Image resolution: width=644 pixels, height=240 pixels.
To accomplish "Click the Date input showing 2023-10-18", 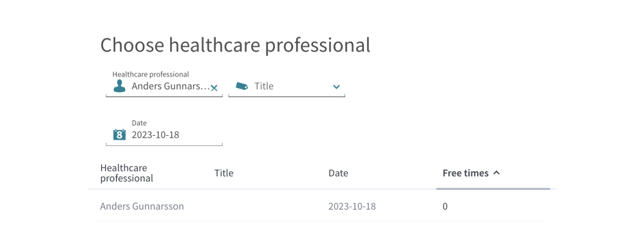I will click(164, 133).
